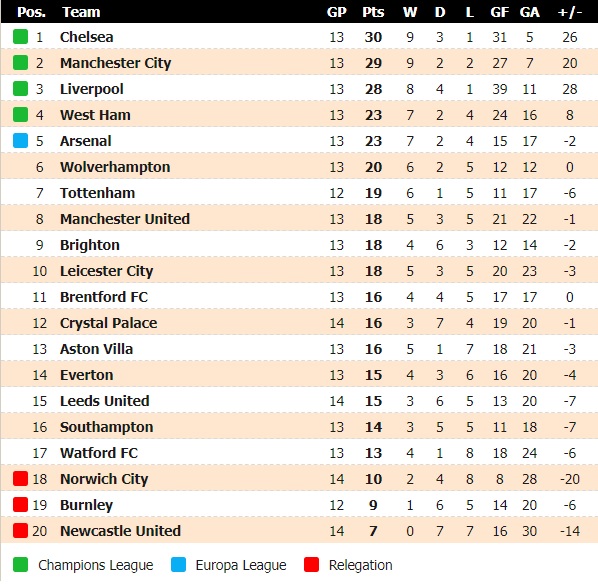Sort table by the Pts column header
Image resolution: width=598 pixels, height=584 pixels.
(373, 12)
